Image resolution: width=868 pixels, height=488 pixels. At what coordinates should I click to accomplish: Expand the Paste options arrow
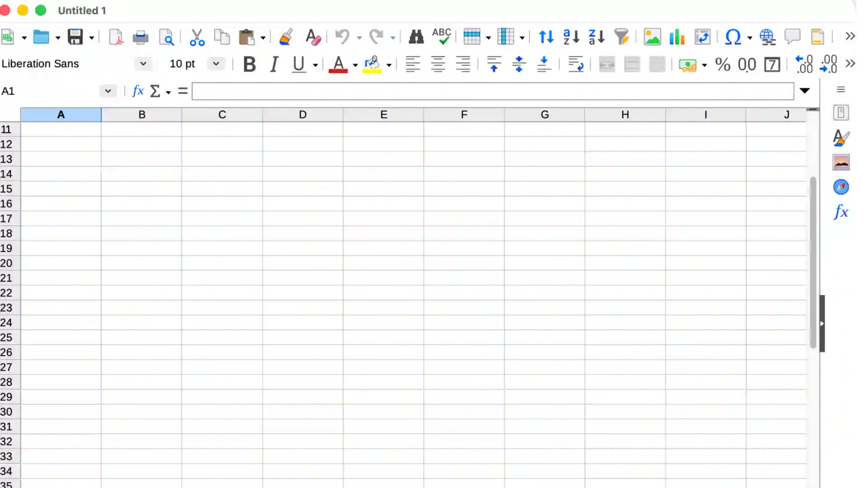(x=263, y=38)
